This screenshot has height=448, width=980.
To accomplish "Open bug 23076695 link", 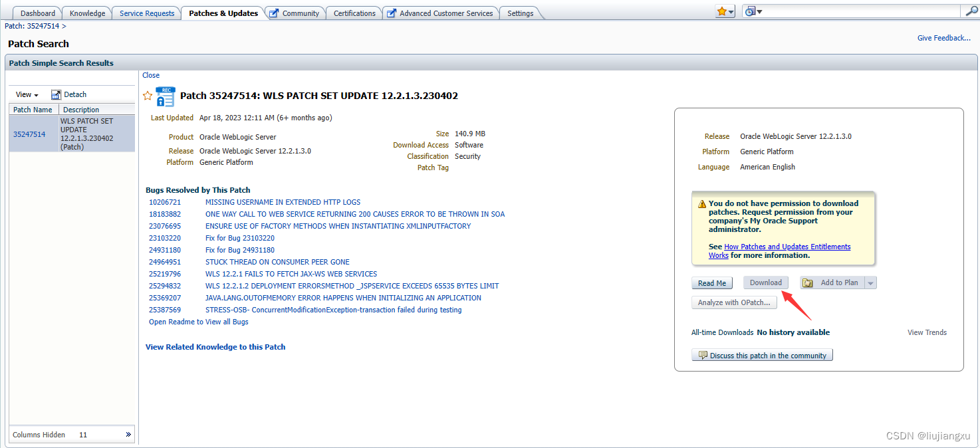I will coord(165,226).
